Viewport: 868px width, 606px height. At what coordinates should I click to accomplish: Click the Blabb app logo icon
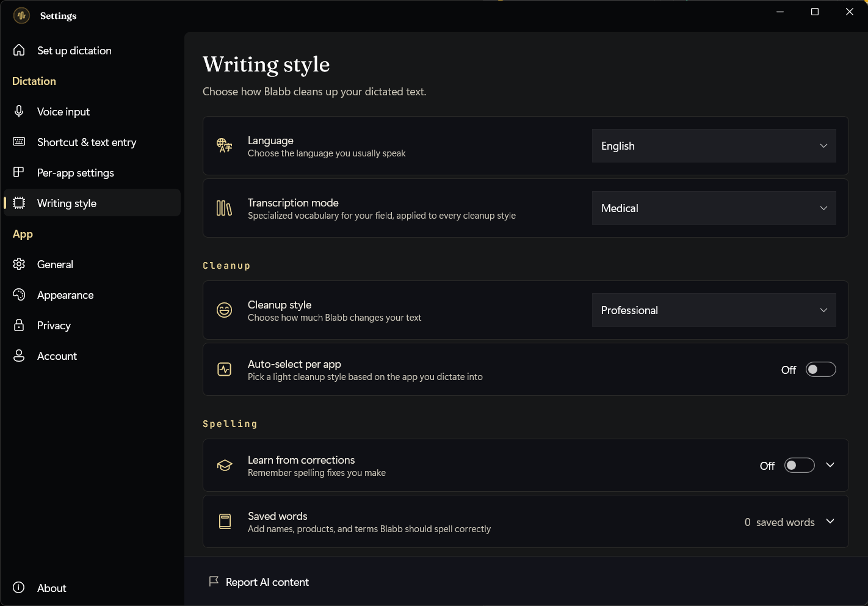tap(21, 15)
